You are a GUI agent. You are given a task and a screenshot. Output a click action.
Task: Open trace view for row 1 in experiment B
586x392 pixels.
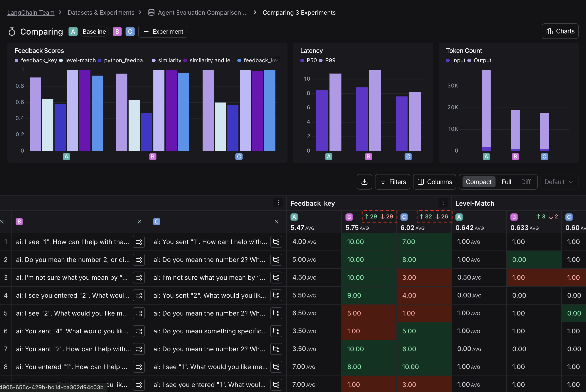tap(139, 242)
